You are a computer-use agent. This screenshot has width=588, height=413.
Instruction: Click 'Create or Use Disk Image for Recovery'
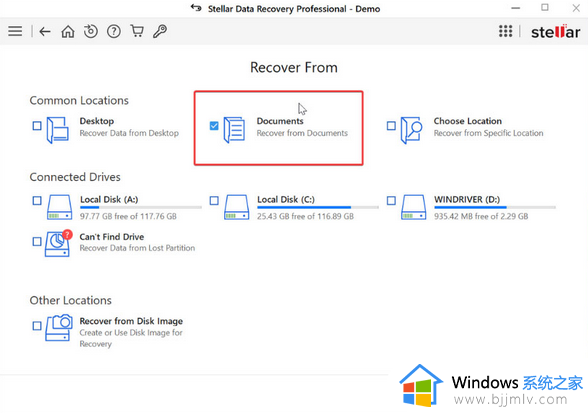coord(131,338)
